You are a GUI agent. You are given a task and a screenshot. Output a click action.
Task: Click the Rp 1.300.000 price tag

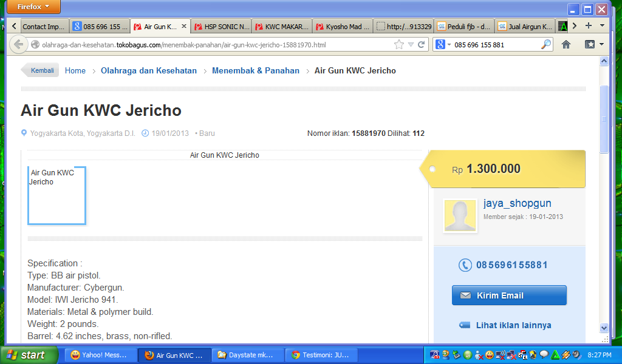coord(502,169)
